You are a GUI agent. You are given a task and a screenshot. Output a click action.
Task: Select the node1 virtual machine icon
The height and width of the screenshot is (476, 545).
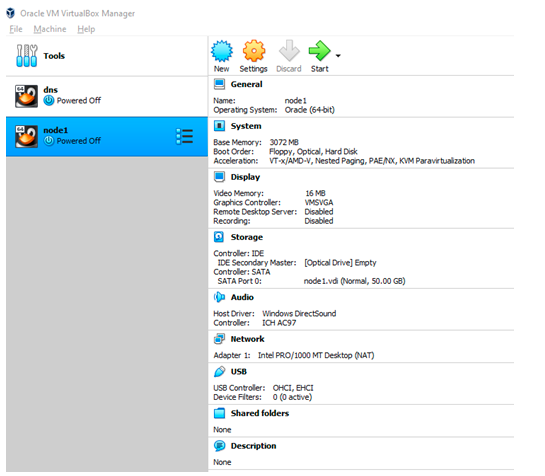point(26,136)
